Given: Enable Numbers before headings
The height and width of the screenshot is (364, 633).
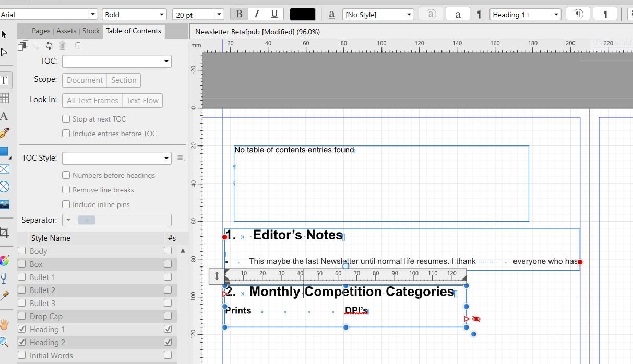Looking at the screenshot, I should coord(66,175).
